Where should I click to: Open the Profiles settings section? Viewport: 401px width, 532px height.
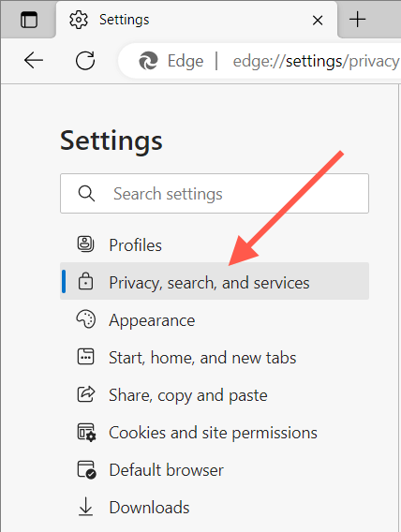coord(215,245)
